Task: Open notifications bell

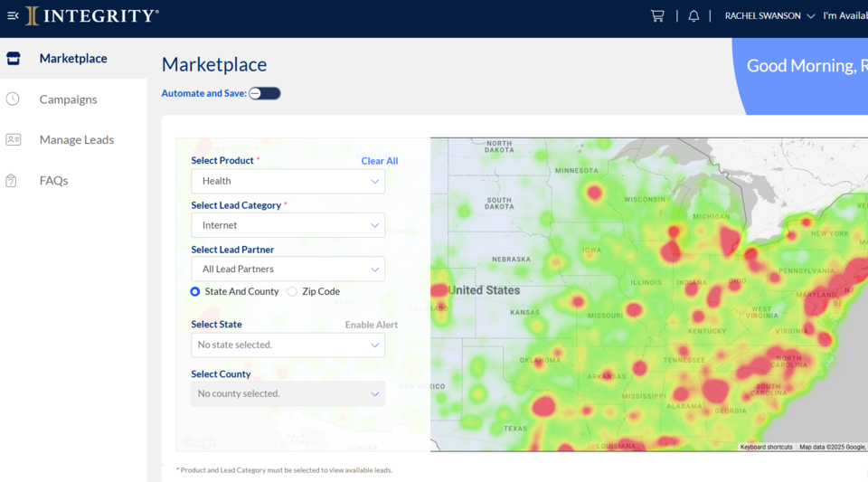Action: [x=693, y=16]
